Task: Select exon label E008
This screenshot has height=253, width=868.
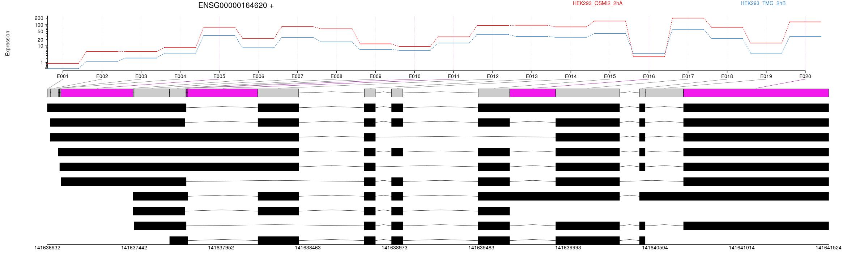Action: click(336, 76)
